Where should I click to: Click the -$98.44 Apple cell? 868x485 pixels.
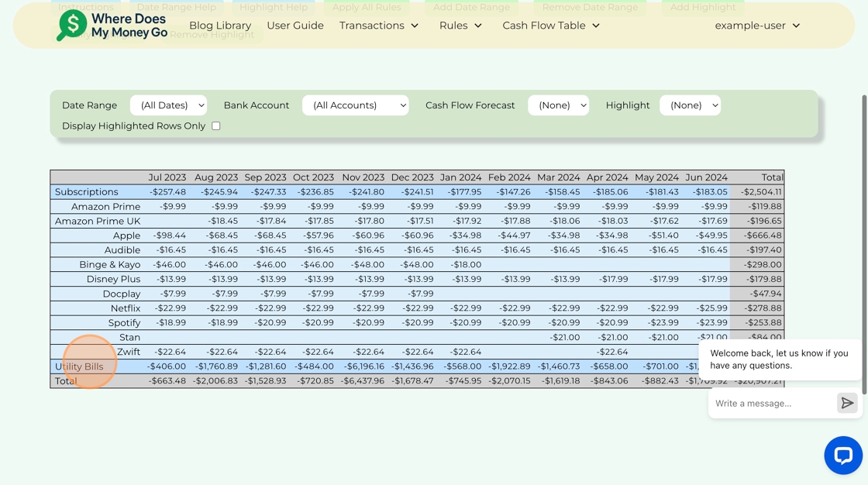(170, 236)
